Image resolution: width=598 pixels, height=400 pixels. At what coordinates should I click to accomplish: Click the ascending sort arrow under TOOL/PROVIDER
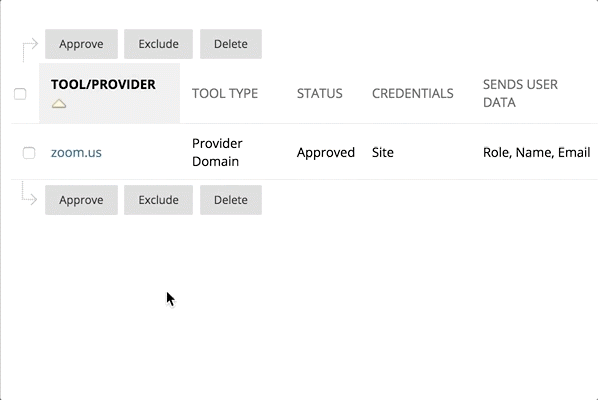(59, 103)
